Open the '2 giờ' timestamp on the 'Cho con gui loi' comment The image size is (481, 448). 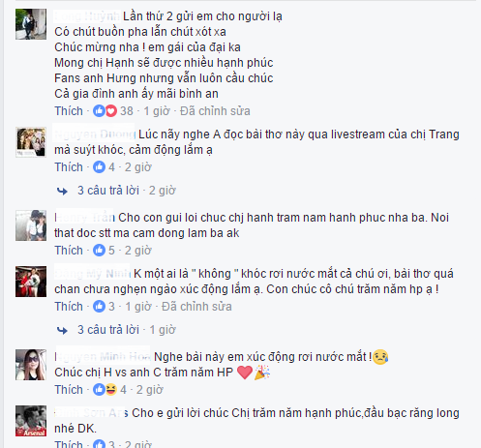pos(138,251)
